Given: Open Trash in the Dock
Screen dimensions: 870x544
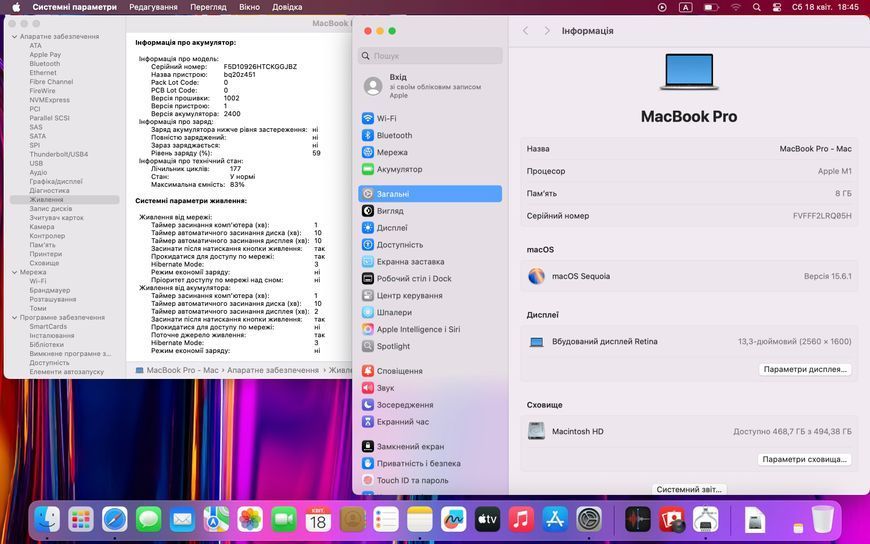Looking at the screenshot, I should tap(822, 520).
